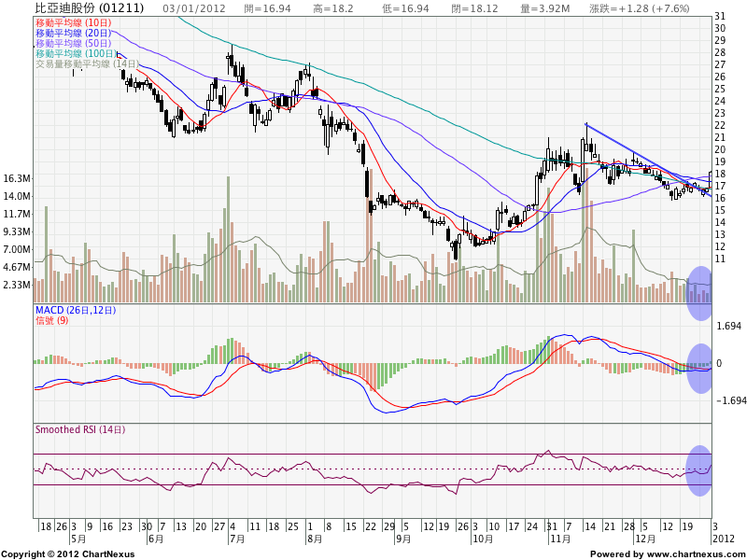747x560 pixels.
Task: Click the 2012 year label on time axis
Action: [723, 539]
